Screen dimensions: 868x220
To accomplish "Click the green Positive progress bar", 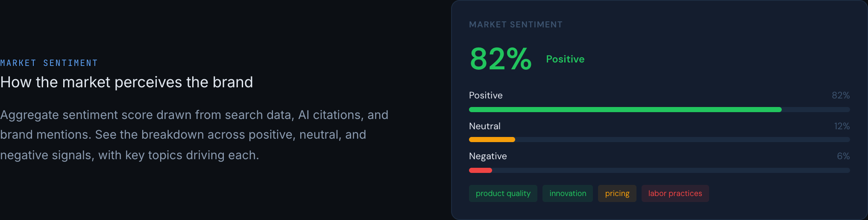I will point(625,110).
